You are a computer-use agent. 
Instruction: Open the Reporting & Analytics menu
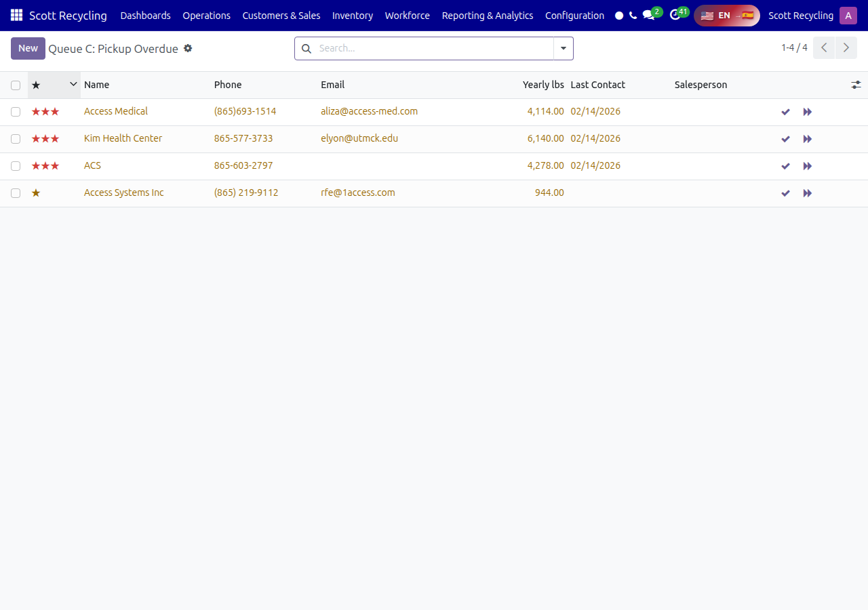pyautogui.click(x=488, y=16)
